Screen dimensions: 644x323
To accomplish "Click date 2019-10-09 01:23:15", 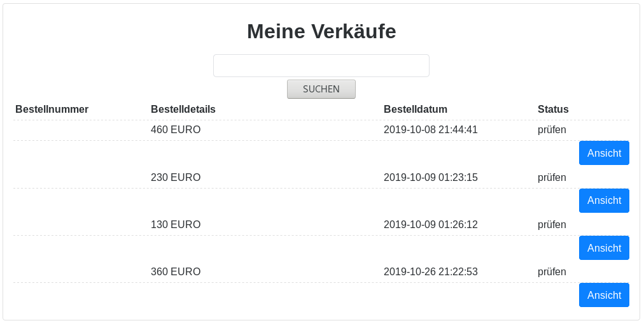I will tap(430, 178).
